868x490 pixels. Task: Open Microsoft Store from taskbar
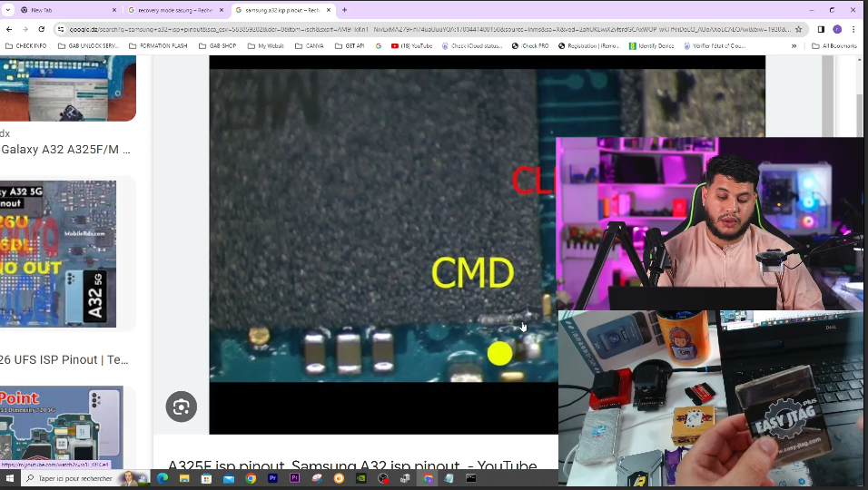[x=206, y=478]
